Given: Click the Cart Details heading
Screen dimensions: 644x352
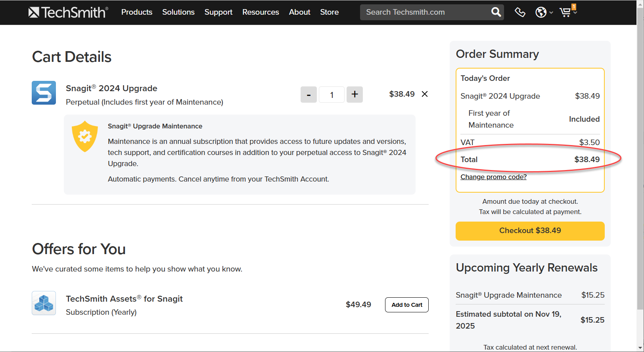Looking at the screenshot, I should 72,57.
